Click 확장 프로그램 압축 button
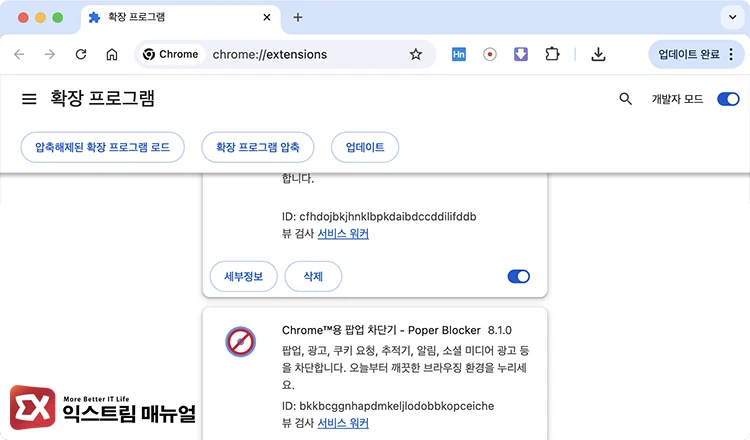Image resolution: width=750 pixels, height=440 pixels. click(x=258, y=147)
